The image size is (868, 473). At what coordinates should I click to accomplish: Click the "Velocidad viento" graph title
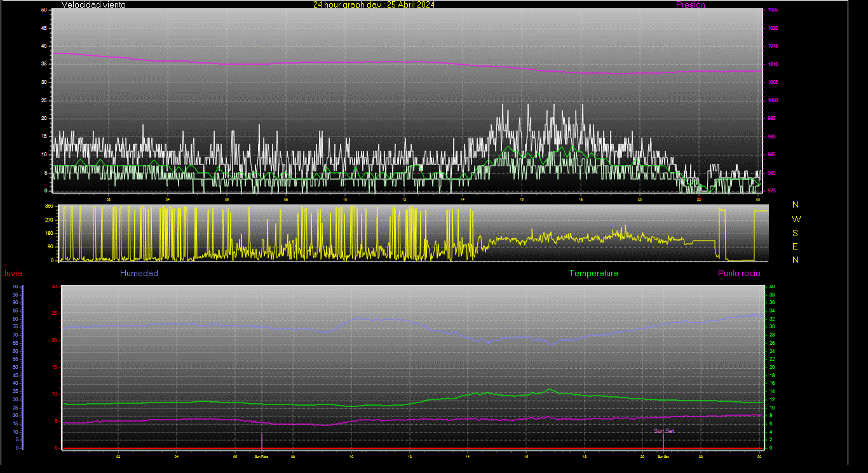coord(93,4)
